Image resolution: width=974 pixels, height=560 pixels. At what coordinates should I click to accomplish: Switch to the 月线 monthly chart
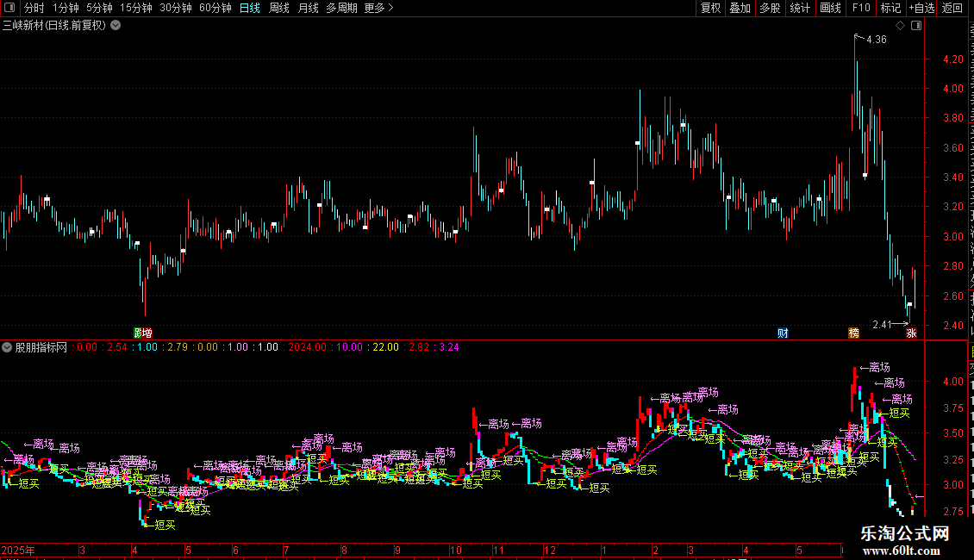[308, 8]
